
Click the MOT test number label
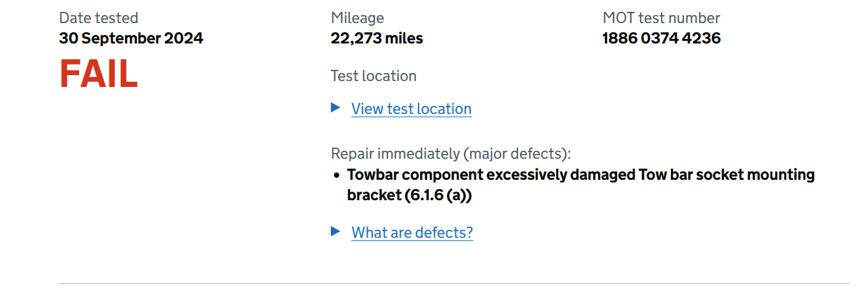click(x=661, y=18)
